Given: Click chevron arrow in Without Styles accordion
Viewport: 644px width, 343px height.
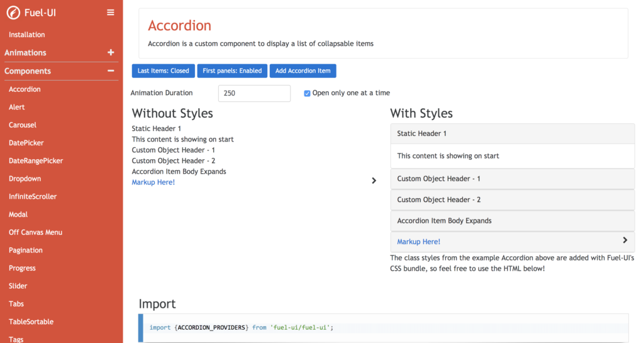Looking at the screenshot, I should click(374, 181).
